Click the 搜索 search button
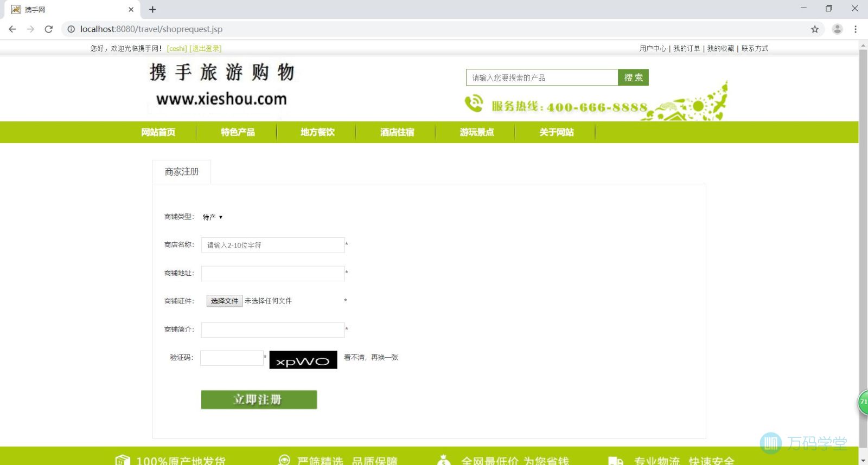 [x=633, y=77]
